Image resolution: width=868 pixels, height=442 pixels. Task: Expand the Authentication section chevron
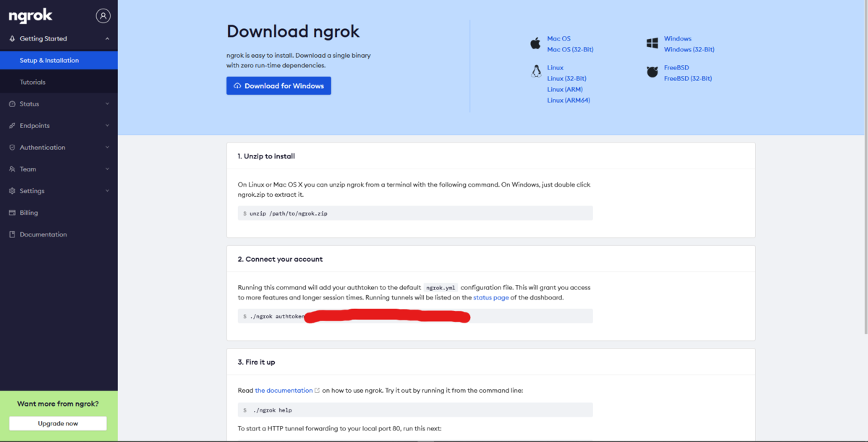coord(107,148)
